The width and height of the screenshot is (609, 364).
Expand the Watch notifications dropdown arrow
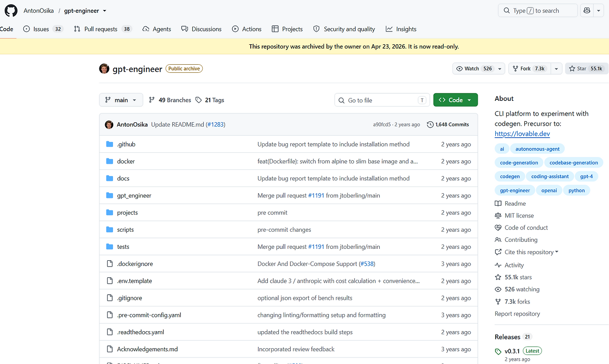(x=500, y=69)
